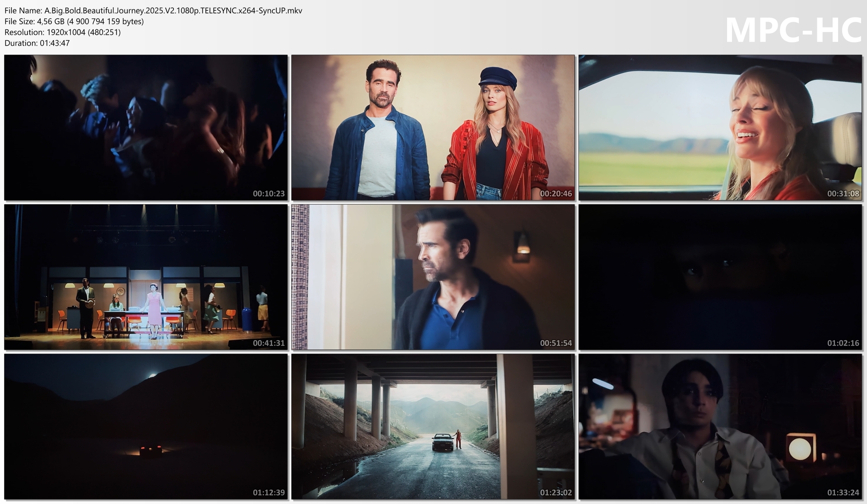Click the Resolution 1920x1004 text line

coord(62,32)
